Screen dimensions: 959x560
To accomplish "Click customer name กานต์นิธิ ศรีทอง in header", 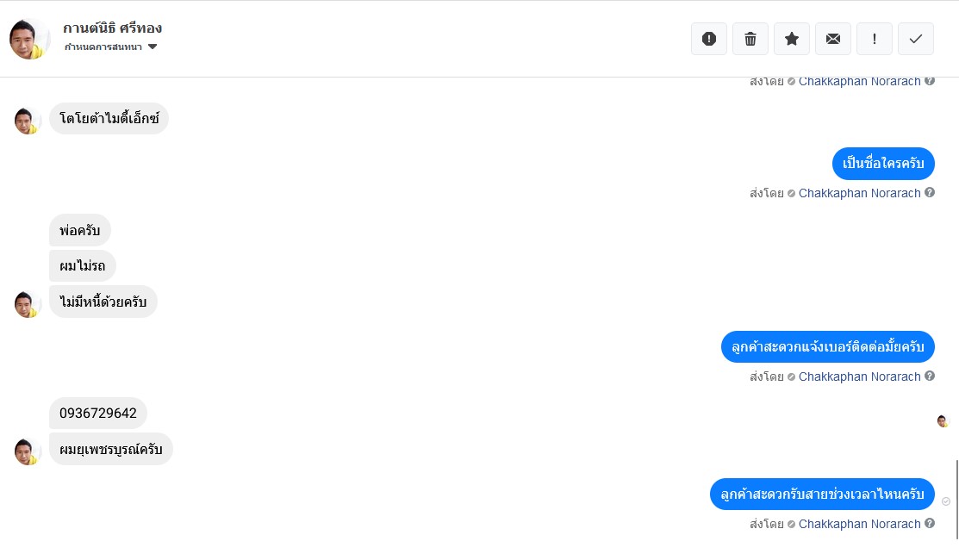I will [x=113, y=28].
